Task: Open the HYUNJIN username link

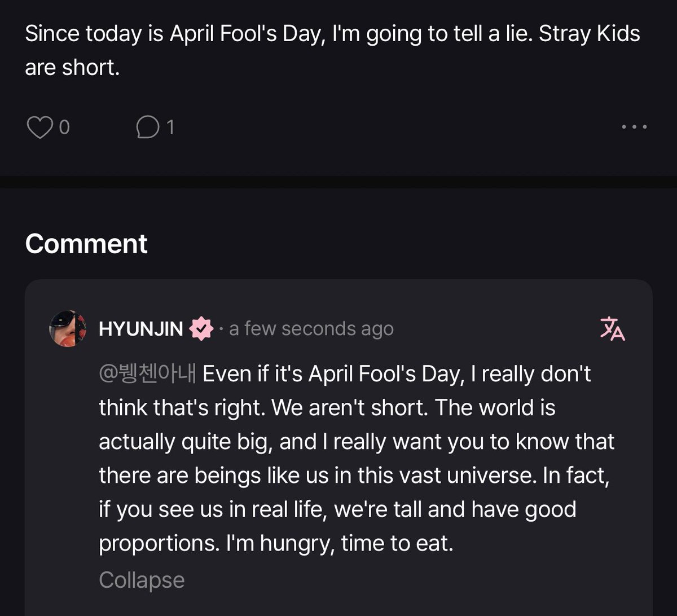Action: click(x=141, y=329)
